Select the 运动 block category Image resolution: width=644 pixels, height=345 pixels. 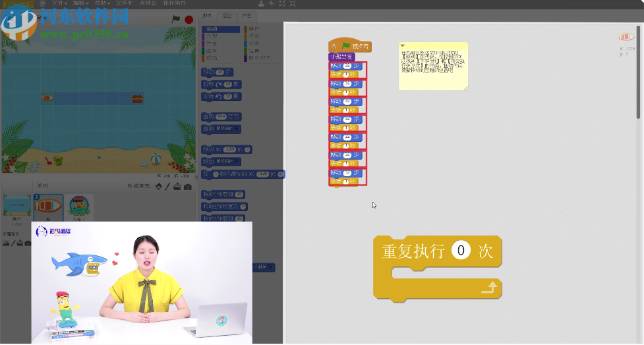[x=221, y=29]
